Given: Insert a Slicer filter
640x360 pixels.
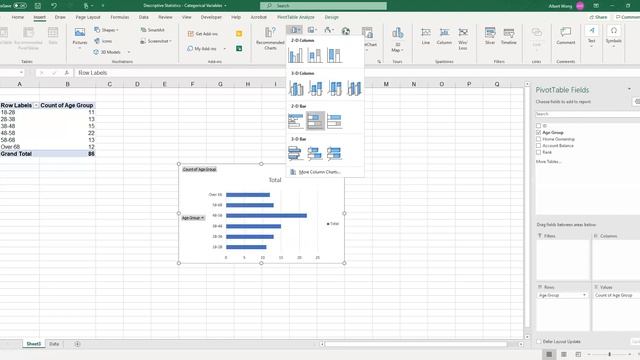Looking at the screenshot, I should 490,36.
